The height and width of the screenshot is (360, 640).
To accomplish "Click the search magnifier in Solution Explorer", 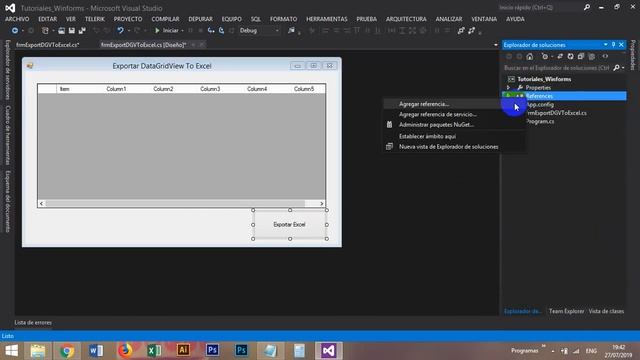I will point(616,68).
